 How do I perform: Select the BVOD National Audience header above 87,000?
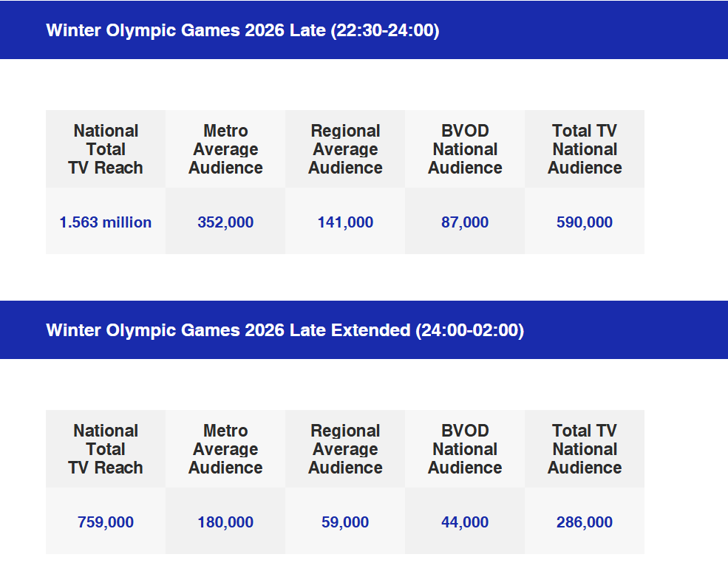465,149
